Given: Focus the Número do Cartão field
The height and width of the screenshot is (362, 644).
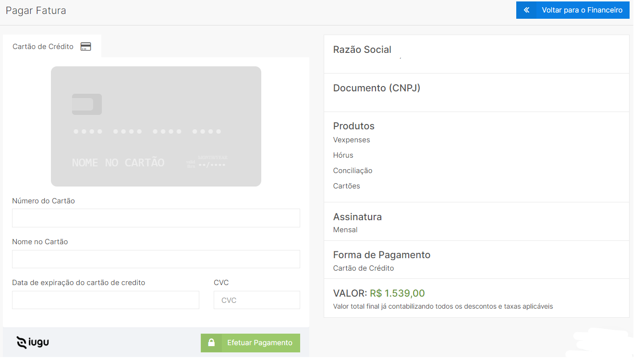Looking at the screenshot, I should (x=156, y=218).
